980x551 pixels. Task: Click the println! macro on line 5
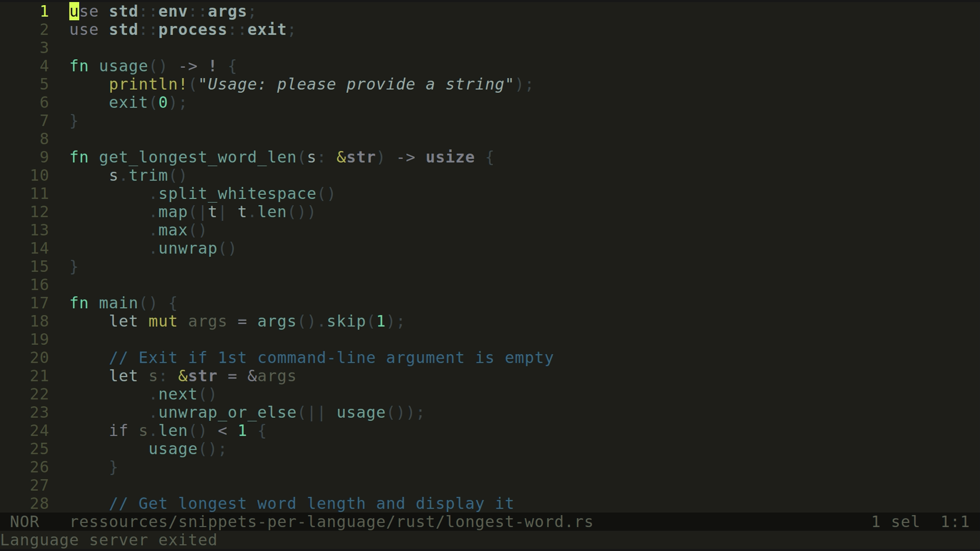tap(148, 84)
